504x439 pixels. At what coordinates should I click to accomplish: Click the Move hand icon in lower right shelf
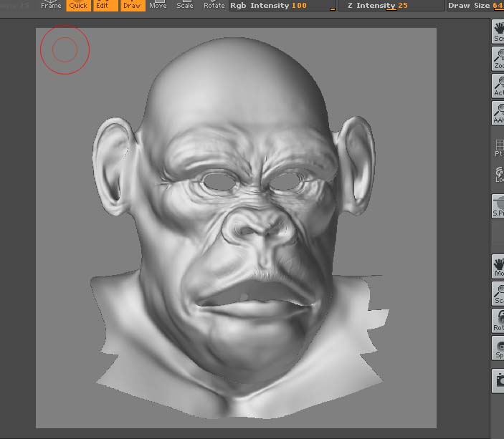[498, 266]
